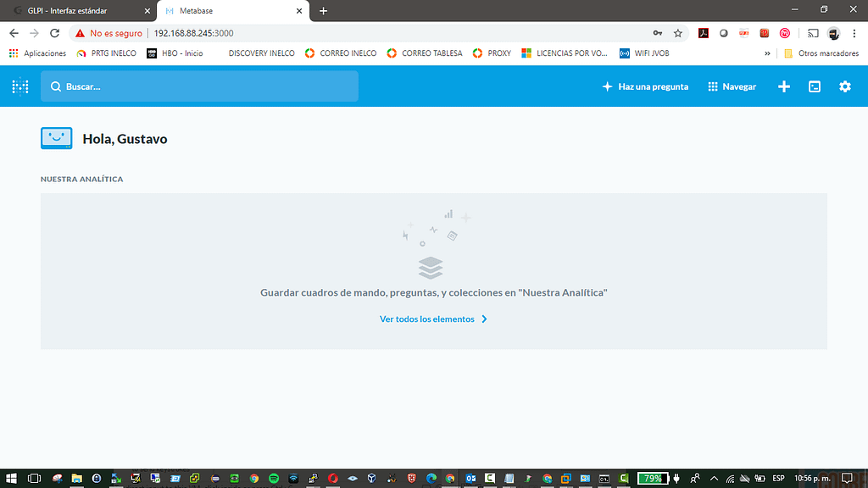
Task: Open Outlook from taskbar
Action: 470,478
